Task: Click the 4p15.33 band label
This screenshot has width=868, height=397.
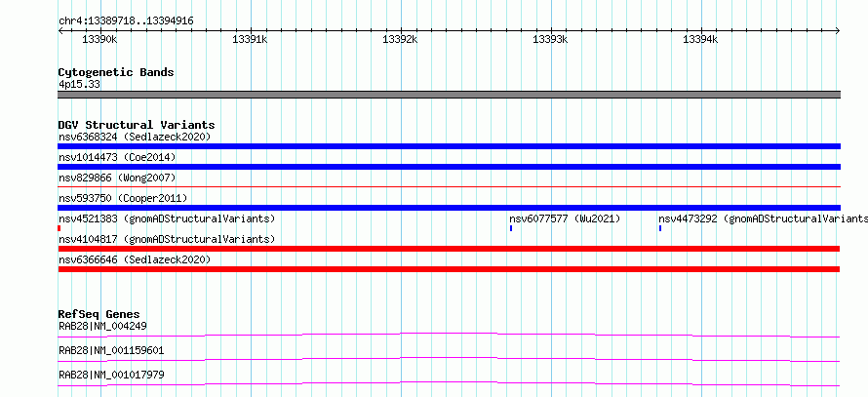Action: coord(79,85)
